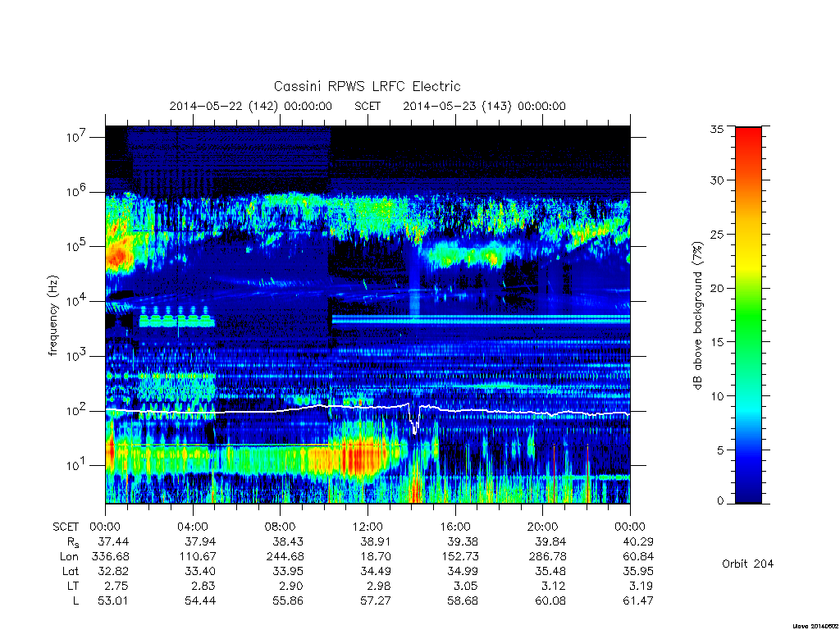This screenshot has height=630, width=840.
Task: Click the Lon value "152.73"
Action: point(460,557)
